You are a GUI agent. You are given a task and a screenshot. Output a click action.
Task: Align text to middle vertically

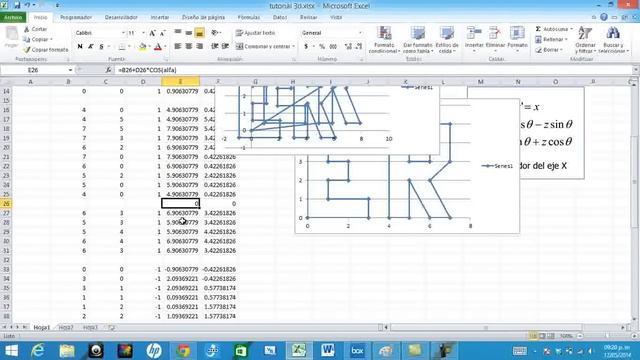tap(189, 33)
